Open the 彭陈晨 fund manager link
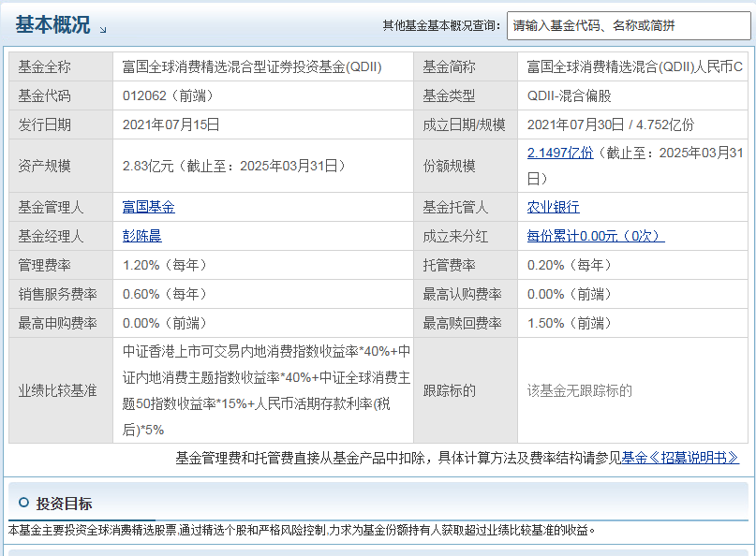 tap(141, 236)
